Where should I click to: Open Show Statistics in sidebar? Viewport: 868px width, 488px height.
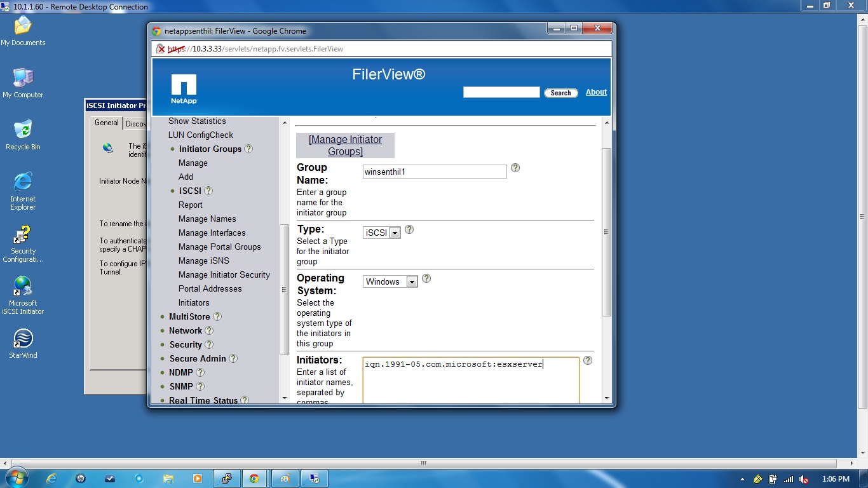197,121
